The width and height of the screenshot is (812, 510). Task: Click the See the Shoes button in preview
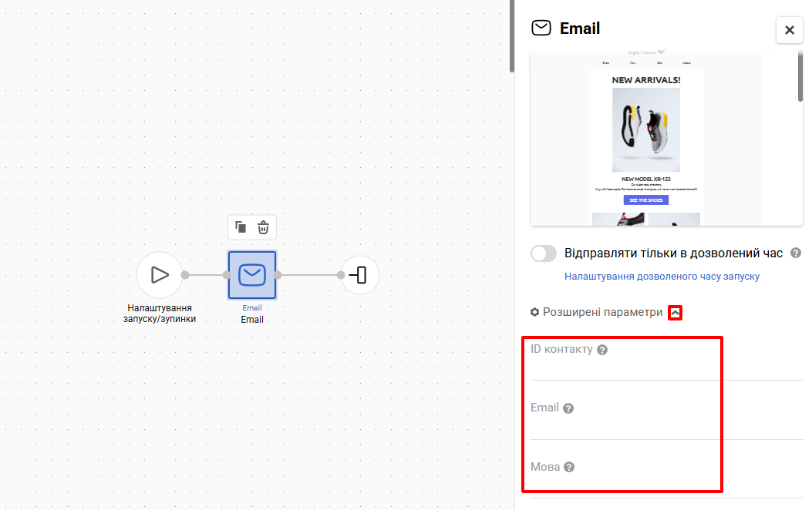pyautogui.click(x=645, y=200)
